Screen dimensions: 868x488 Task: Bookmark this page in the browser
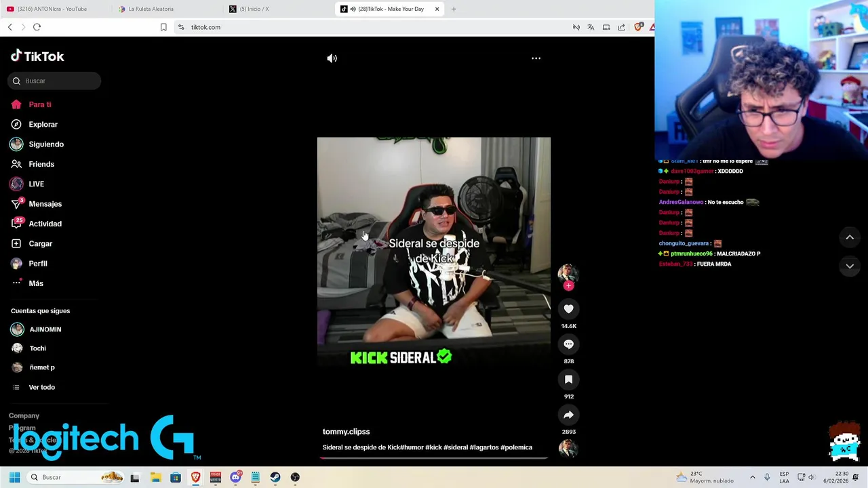[x=163, y=27]
